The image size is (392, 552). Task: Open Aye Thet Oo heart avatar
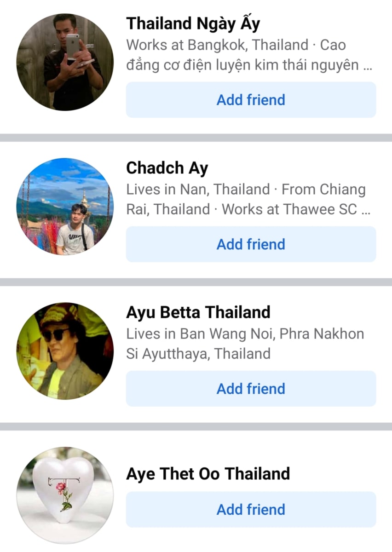[65, 495]
